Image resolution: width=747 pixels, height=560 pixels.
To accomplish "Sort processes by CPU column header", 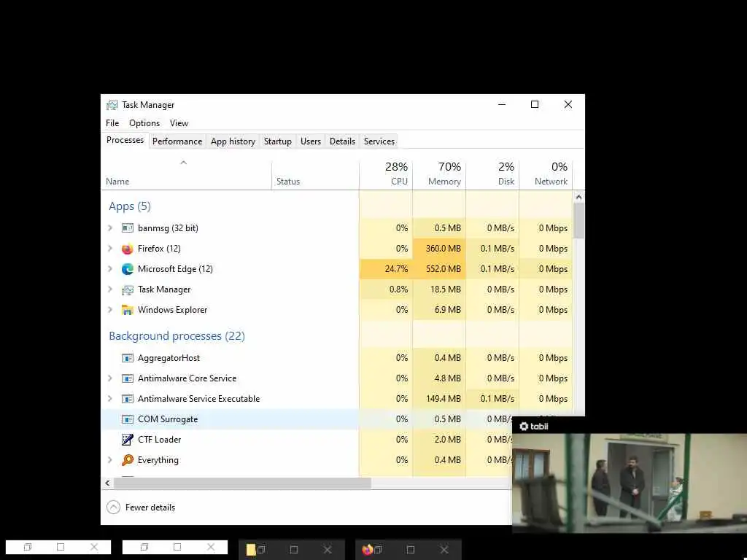I will (386, 174).
